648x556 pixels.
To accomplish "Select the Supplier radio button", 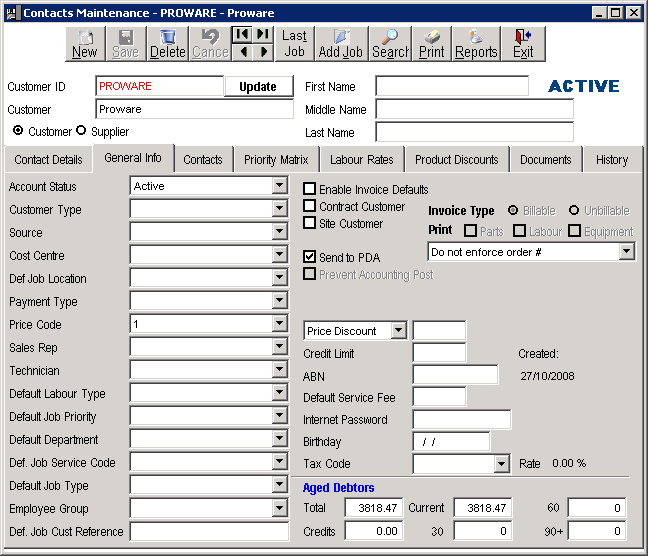I will click(81, 131).
